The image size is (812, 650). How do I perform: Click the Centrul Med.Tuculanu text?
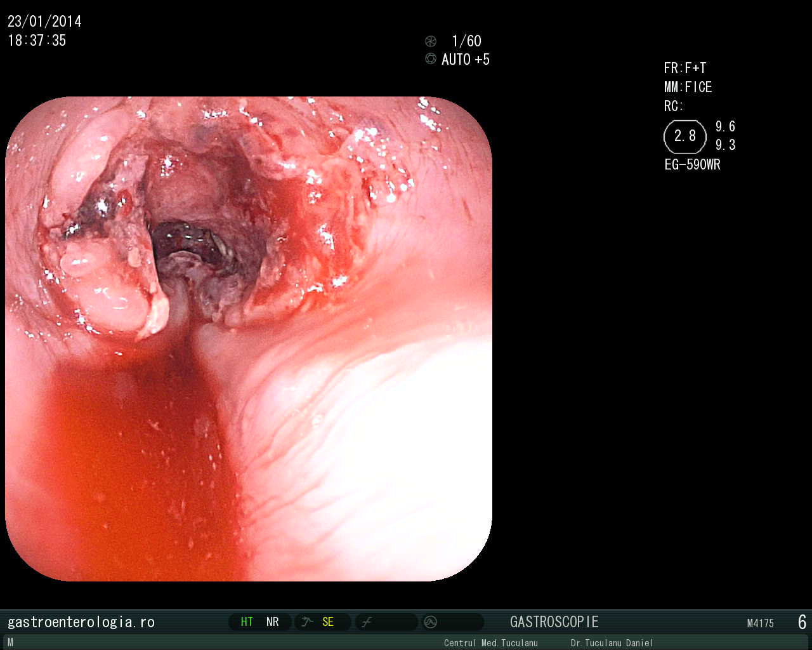(x=491, y=643)
